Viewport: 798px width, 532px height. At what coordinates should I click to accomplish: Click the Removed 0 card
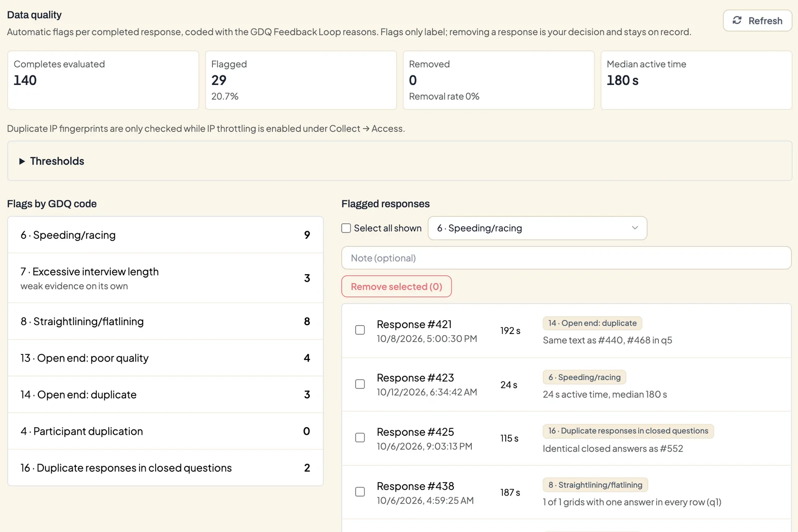499,80
